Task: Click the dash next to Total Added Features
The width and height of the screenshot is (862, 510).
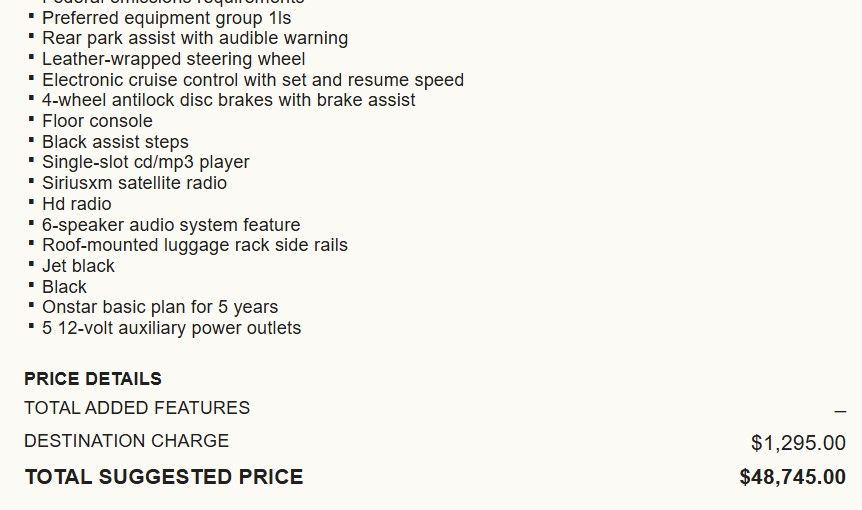Action: click(x=840, y=411)
